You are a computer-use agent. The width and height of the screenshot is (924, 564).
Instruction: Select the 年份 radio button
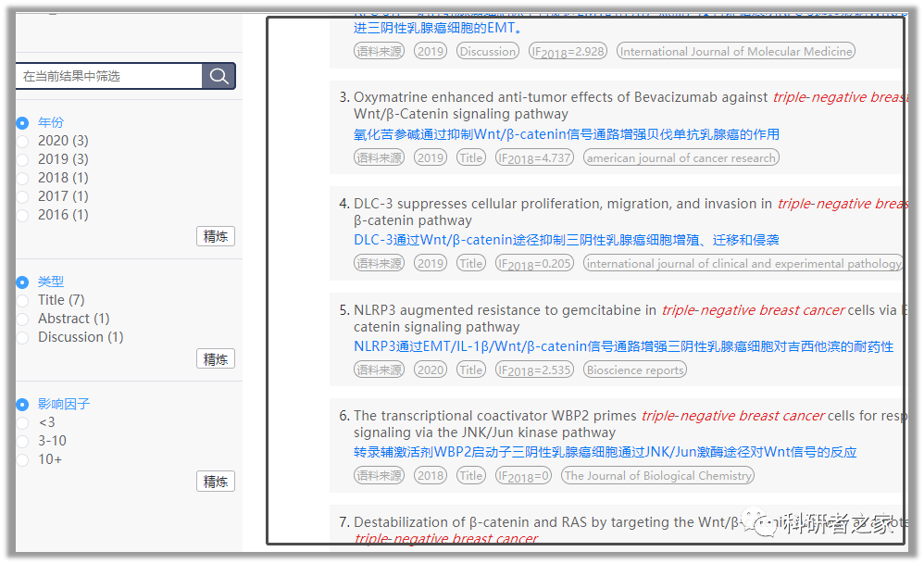point(22,122)
